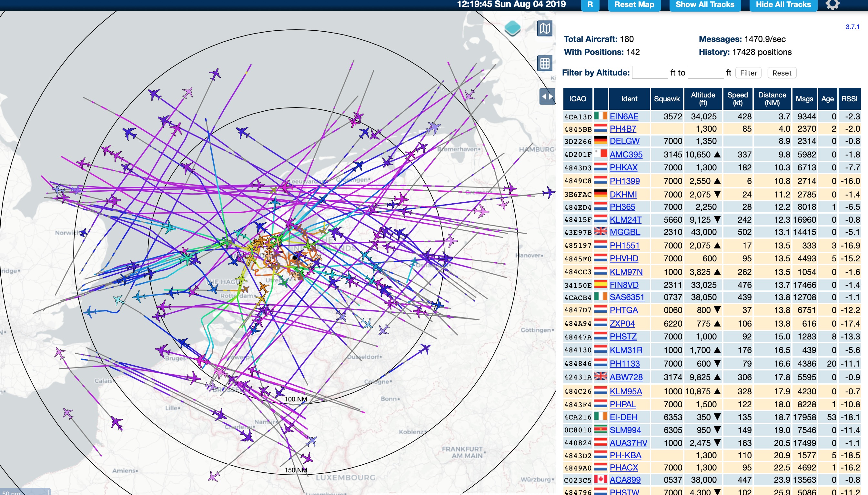Click the Reset Map button

click(x=634, y=5)
